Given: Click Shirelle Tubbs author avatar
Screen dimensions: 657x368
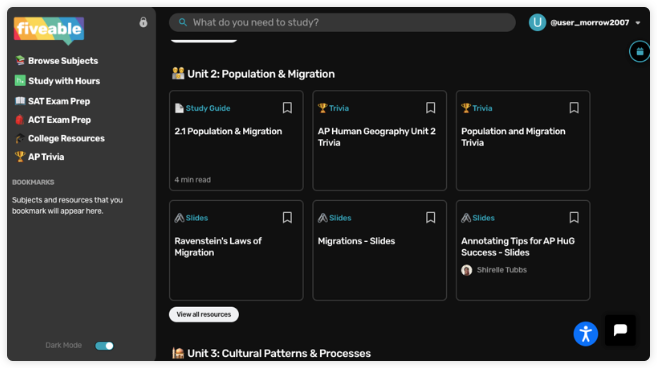Looking at the screenshot, I should [466, 270].
